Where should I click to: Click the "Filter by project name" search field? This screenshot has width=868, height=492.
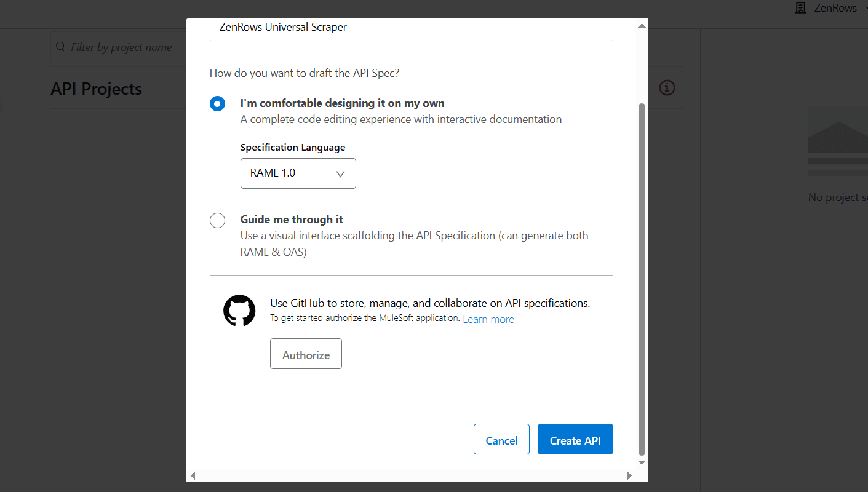click(x=118, y=47)
